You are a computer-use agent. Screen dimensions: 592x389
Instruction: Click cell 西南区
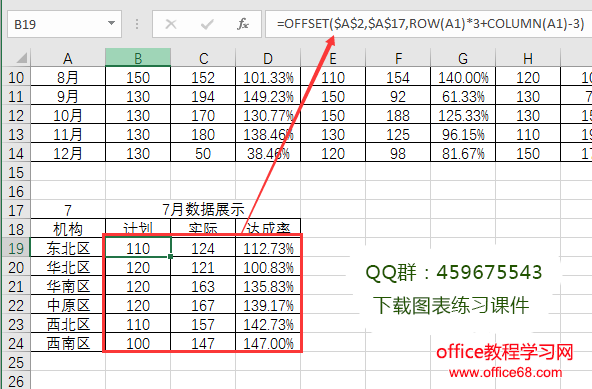(68, 343)
